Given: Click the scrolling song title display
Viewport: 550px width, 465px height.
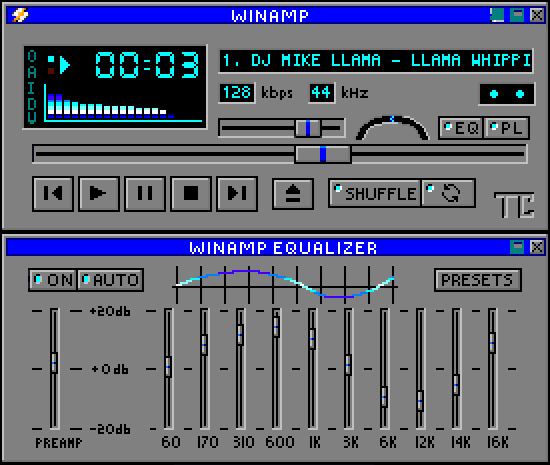Looking at the screenshot, I should click(x=376, y=61).
